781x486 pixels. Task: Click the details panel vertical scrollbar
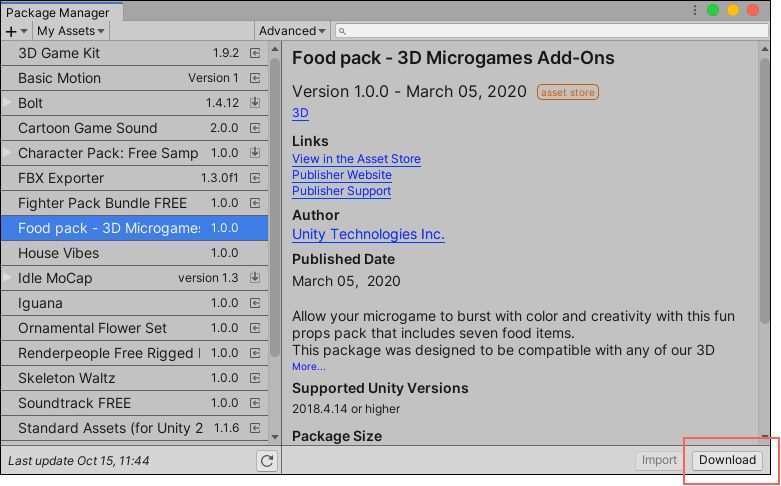tap(765, 192)
